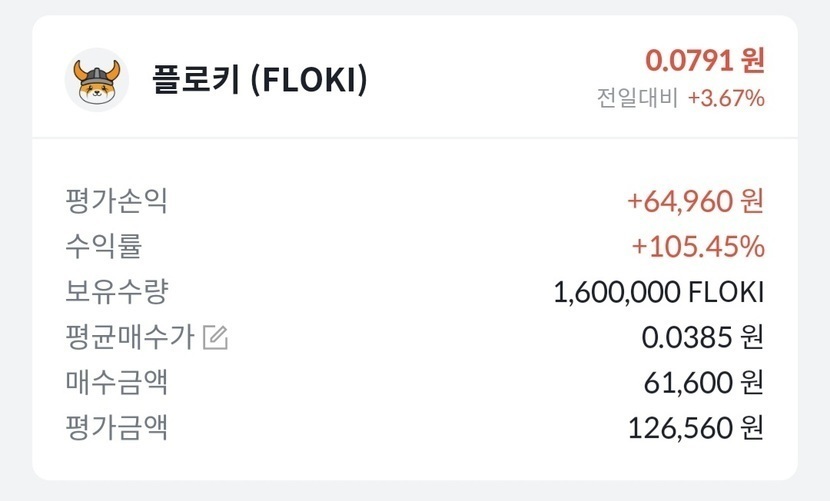The image size is (830, 501).
Task: Open the 플로키 coin name title
Action: pyautogui.click(x=195, y=79)
